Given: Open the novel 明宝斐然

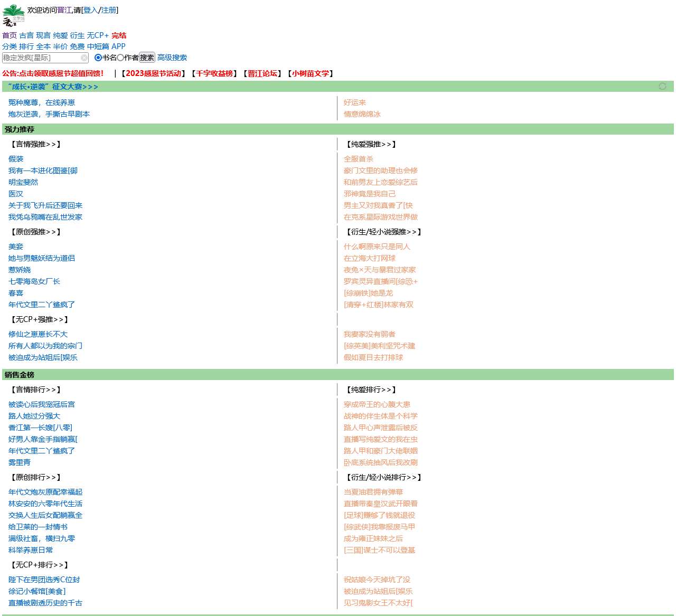Looking at the screenshot, I should pyautogui.click(x=23, y=182).
